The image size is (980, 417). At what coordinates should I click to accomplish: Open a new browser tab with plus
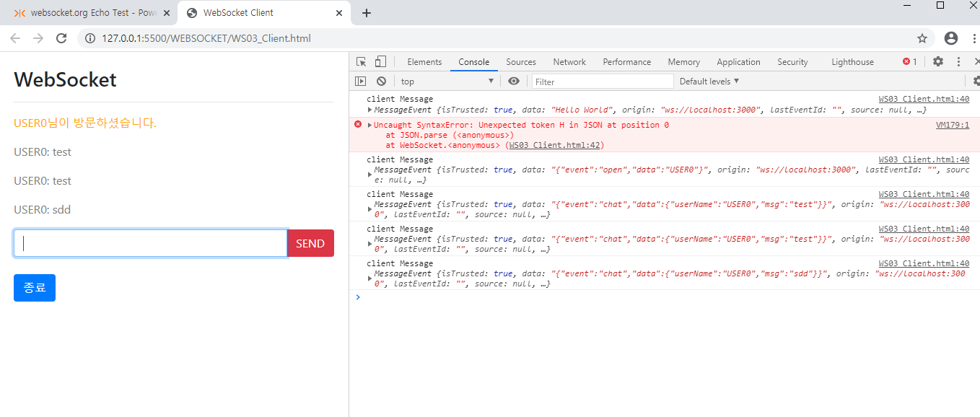click(367, 13)
